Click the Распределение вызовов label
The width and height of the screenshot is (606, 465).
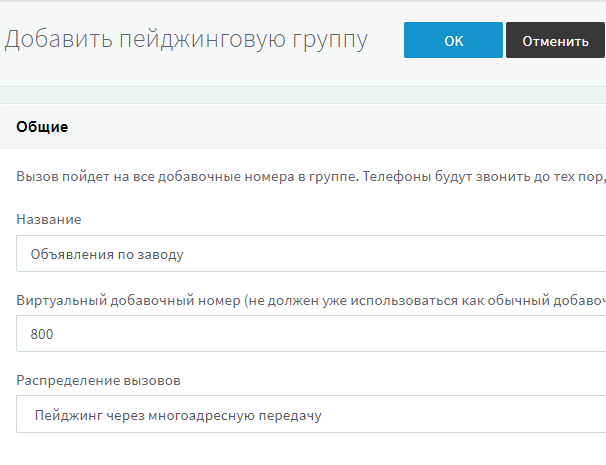tap(99, 381)
